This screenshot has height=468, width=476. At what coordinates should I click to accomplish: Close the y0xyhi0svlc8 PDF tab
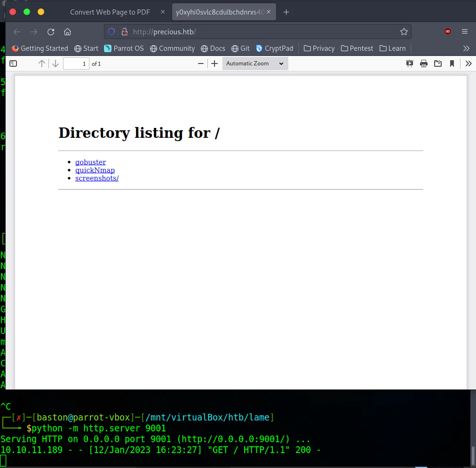(x=269, y=12)
